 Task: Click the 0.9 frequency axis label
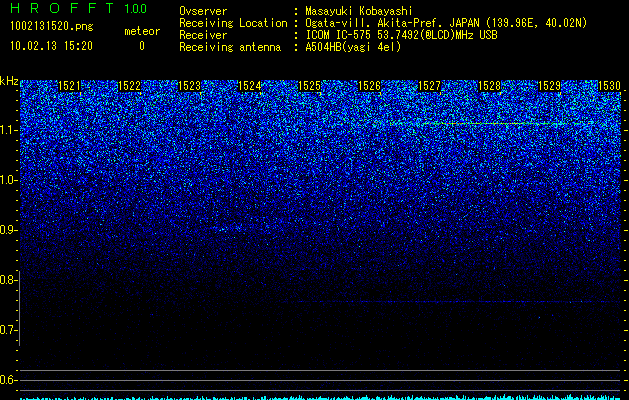click(x=8, y=230)
